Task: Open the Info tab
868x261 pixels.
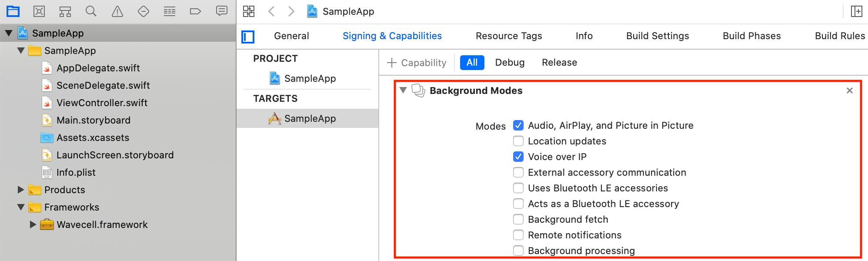Action: [x=584, y=36]
